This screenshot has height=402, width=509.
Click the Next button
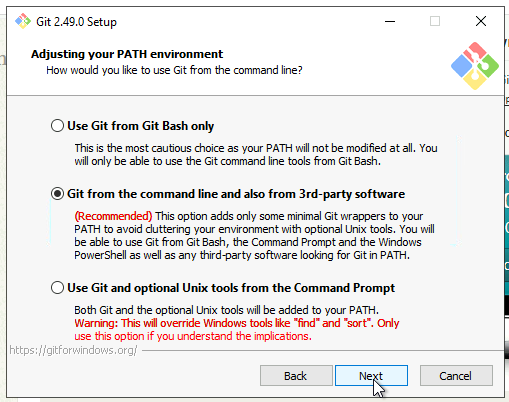click(371, 376)
